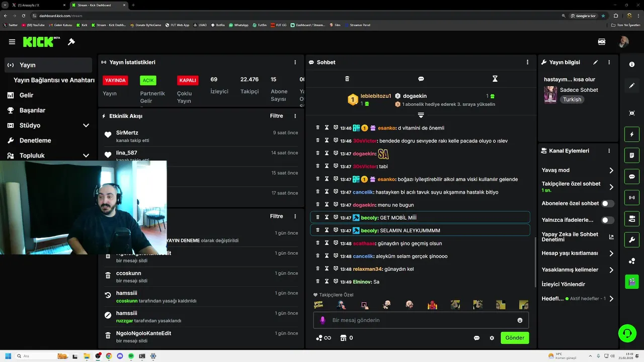Open Yayın Bağlantısı ve Anahtarı page

54,80
